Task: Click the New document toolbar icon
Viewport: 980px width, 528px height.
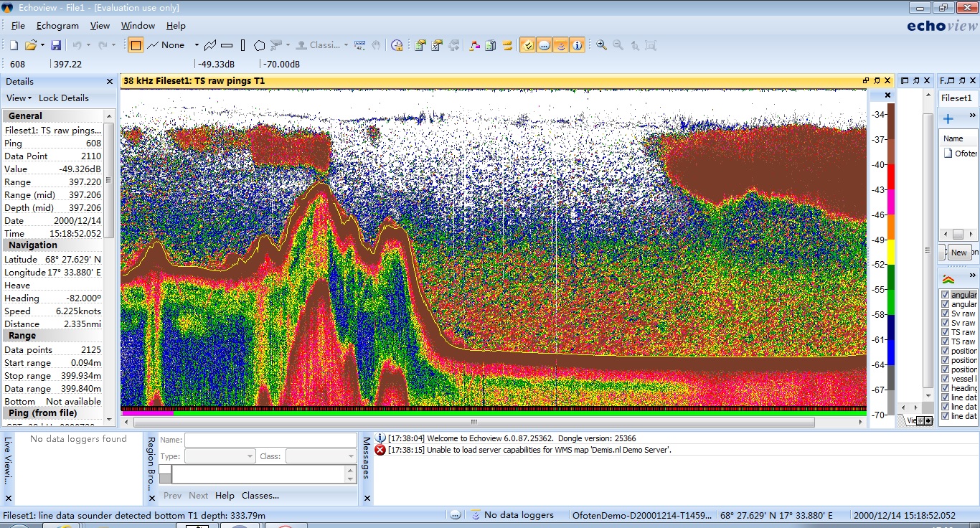Action: click(14, 45)
